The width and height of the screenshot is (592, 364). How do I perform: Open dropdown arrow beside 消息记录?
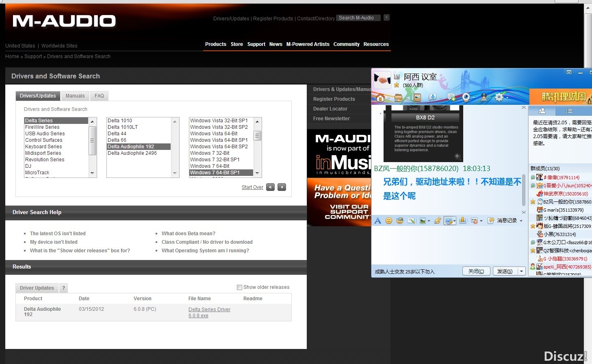tap(521, 221)
